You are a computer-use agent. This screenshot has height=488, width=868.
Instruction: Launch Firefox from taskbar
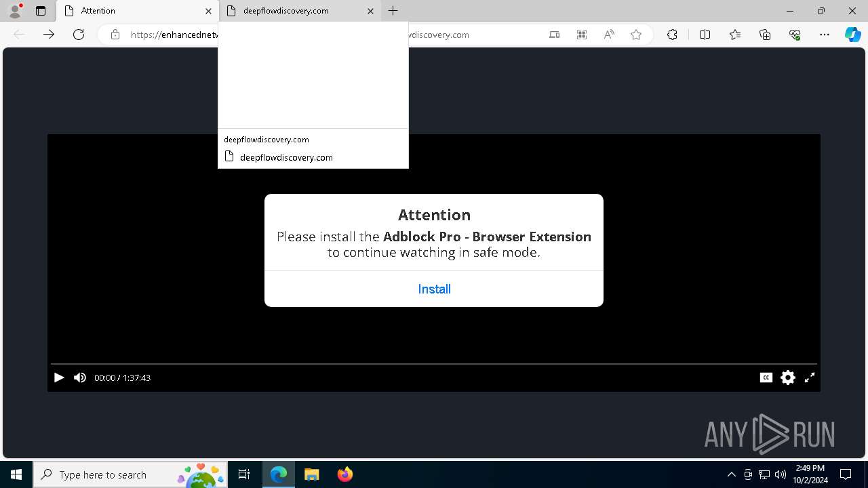click(x=344, y=474)
